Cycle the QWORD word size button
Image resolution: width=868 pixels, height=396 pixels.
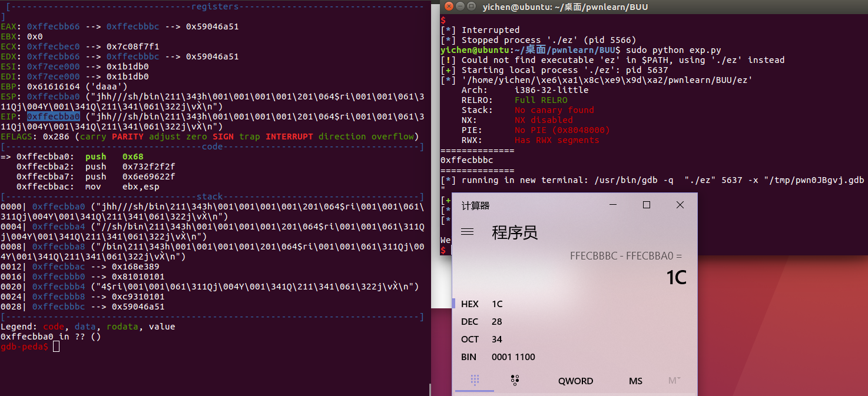[x=575, y=381]
